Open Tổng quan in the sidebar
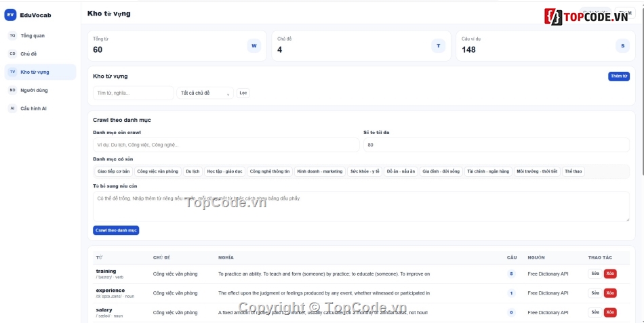 (40, 36)
